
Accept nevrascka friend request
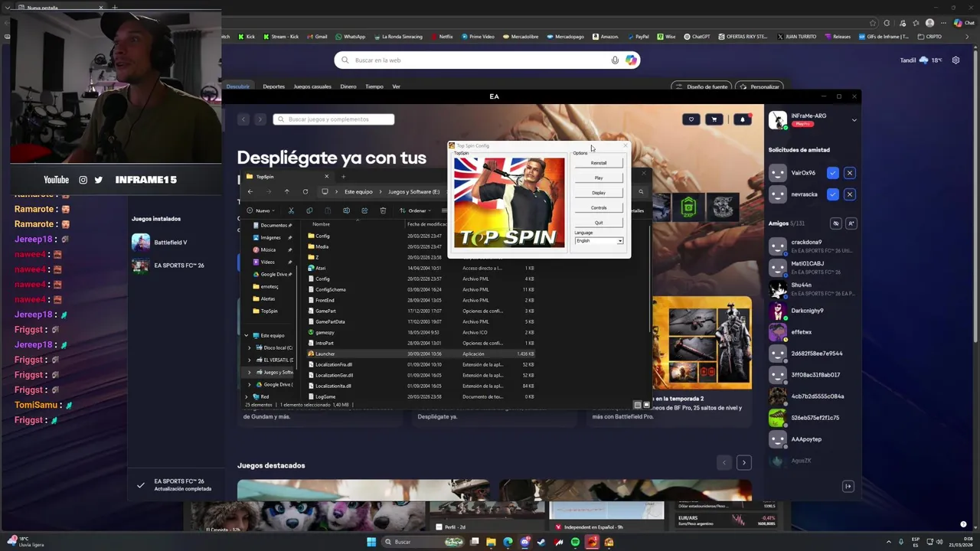[x=833, y=194]
